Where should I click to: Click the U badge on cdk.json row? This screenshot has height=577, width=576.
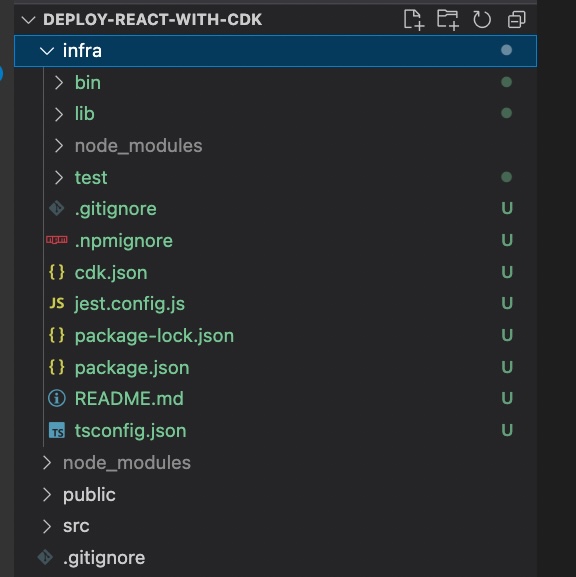pos(507,272)
